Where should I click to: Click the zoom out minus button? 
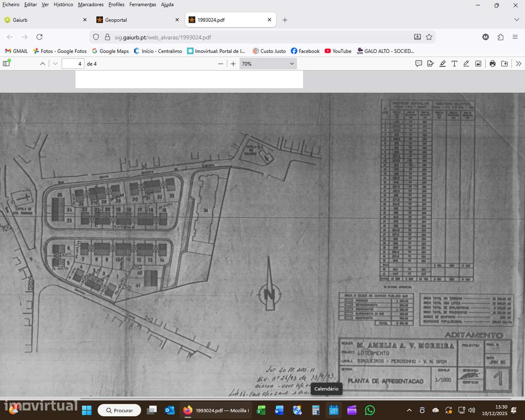pyautogui.click(x=220, y=64)
